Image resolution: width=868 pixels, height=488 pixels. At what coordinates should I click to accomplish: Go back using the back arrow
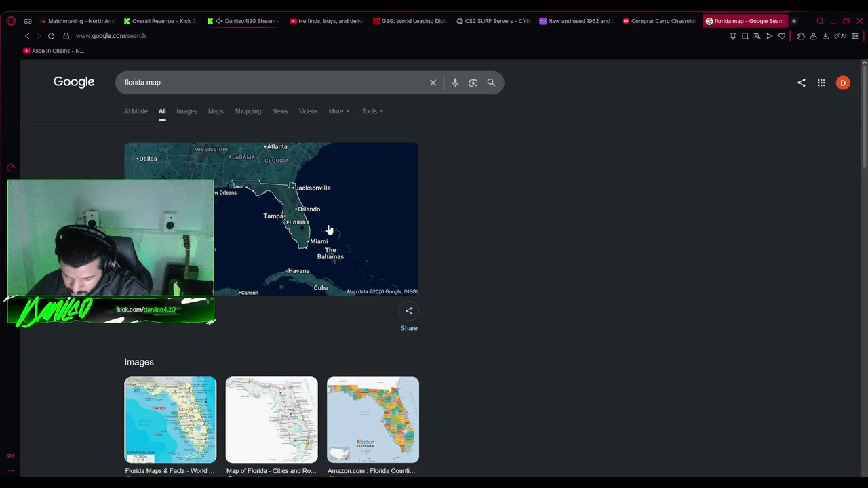click(x=27, y=36)
